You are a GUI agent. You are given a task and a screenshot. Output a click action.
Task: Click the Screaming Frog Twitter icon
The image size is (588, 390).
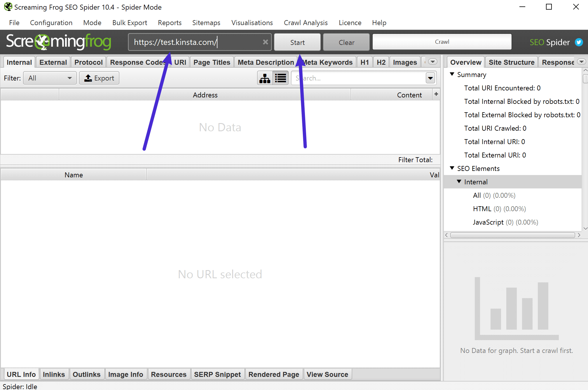[579, 42]
